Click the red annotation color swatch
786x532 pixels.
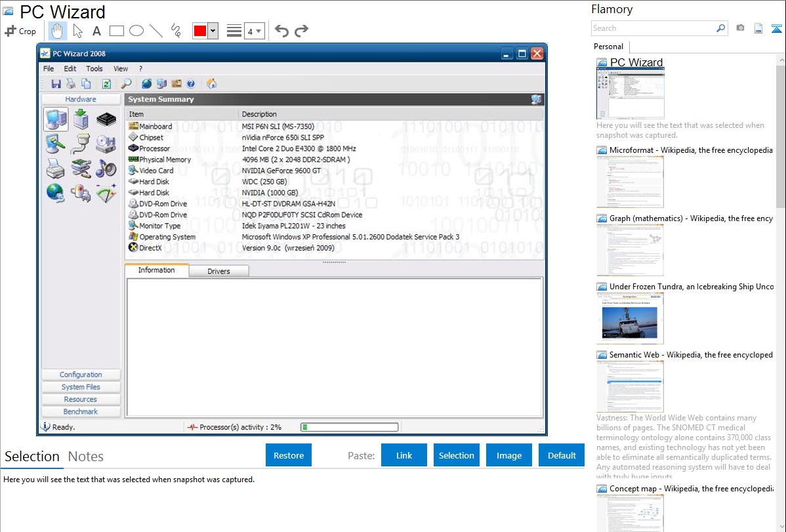tap(200, 31)
